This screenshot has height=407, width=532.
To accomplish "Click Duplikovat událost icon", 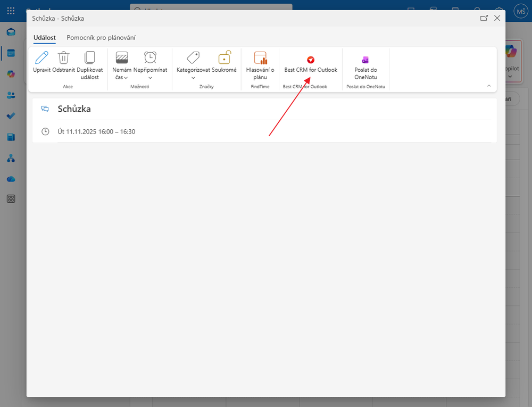I will [89, 58].
